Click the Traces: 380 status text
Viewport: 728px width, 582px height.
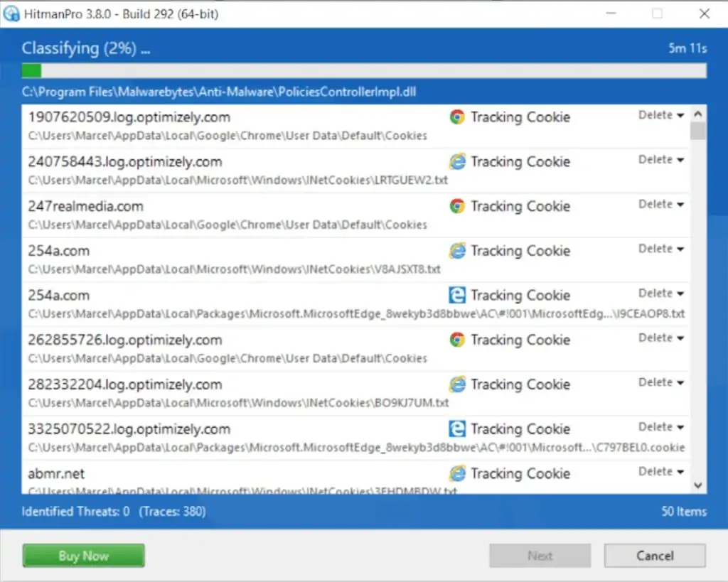172,512
